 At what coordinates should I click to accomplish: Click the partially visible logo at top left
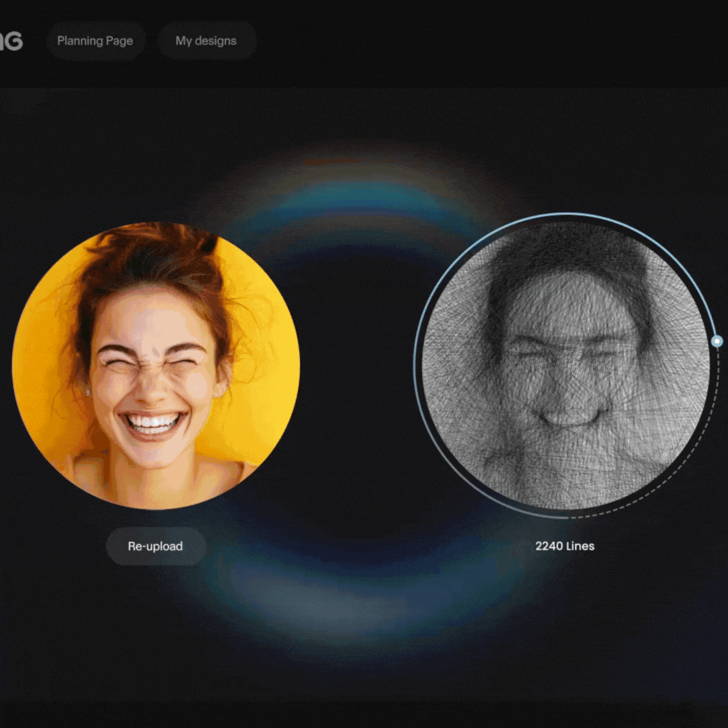pos(11,41)
